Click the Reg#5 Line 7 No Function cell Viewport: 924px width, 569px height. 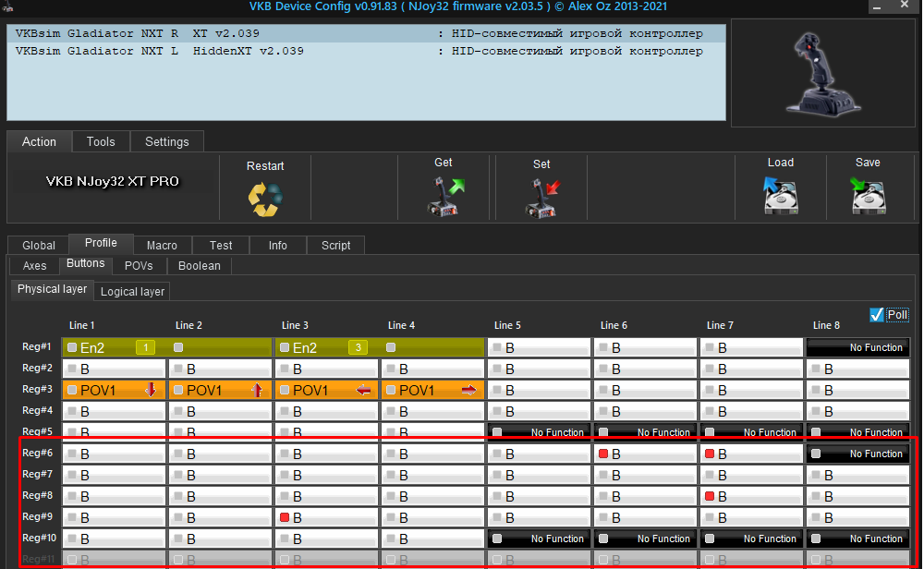[x=751, y=432]
